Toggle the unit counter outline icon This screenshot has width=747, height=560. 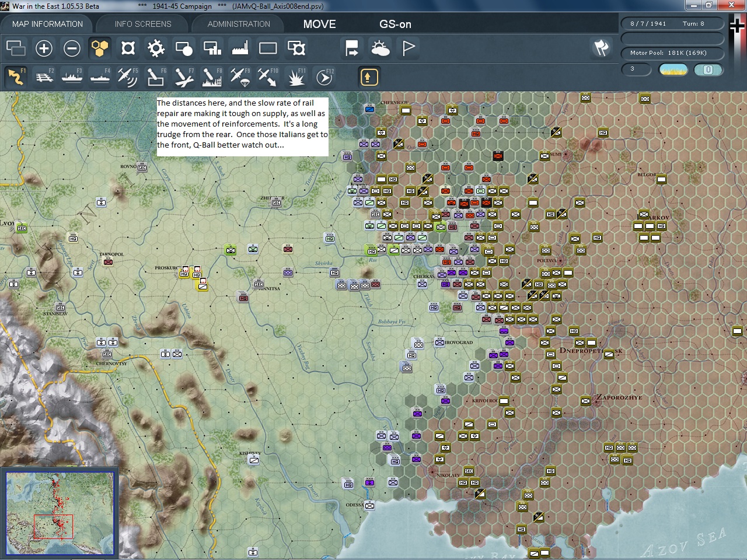click(x=128, y=48)
